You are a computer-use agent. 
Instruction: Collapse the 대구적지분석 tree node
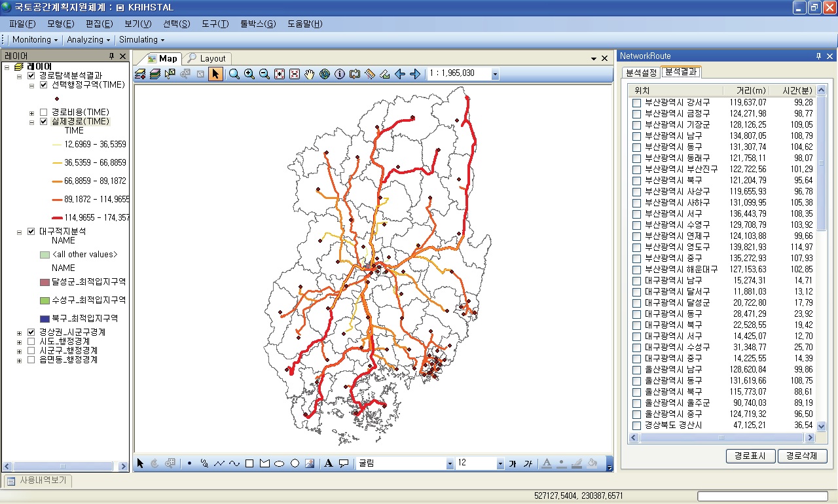click(19, 232)
